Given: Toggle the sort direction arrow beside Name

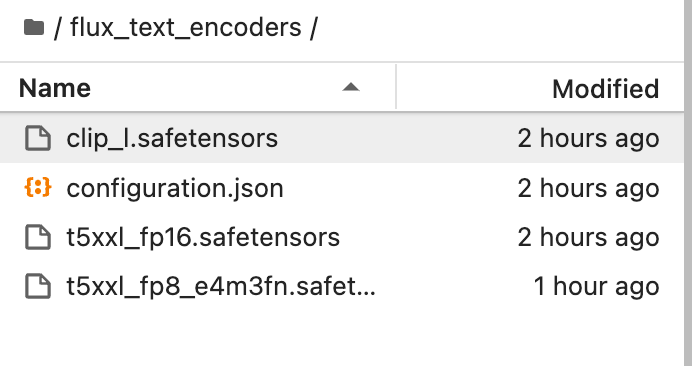Looking at the screenshot, I should pyautogui.click(x=351, y=87).
